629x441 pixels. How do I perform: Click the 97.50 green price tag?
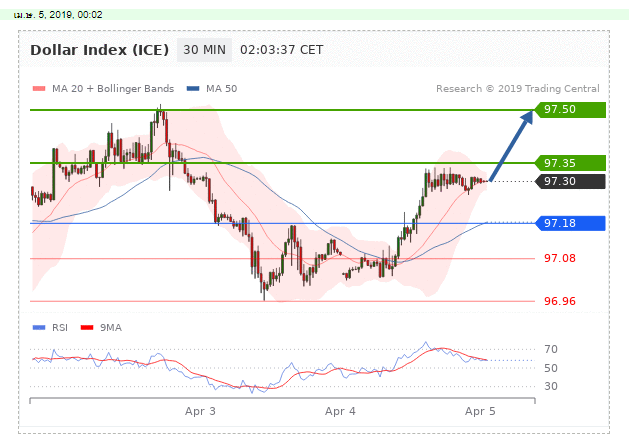570,110
